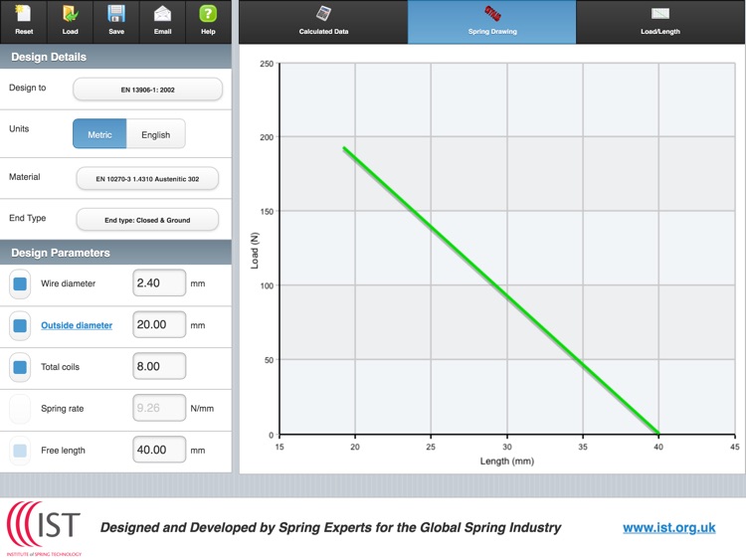
Task: Expand the Material selection dropdown
Action: click(x=147, y=179)
